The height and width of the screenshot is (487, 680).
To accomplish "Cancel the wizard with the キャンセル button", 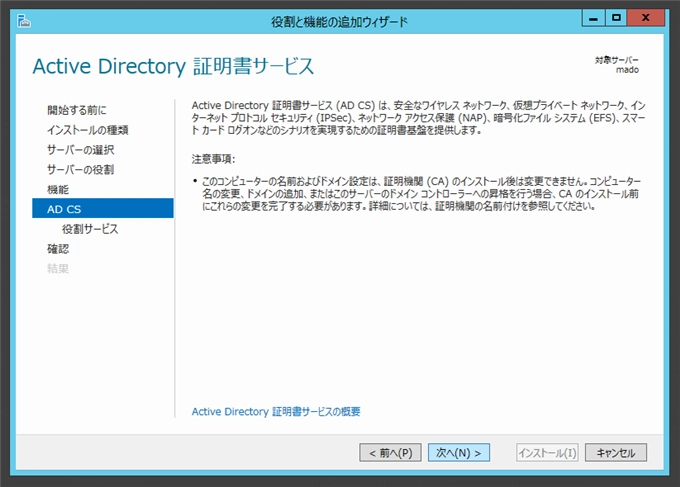I will pos(616,453).
